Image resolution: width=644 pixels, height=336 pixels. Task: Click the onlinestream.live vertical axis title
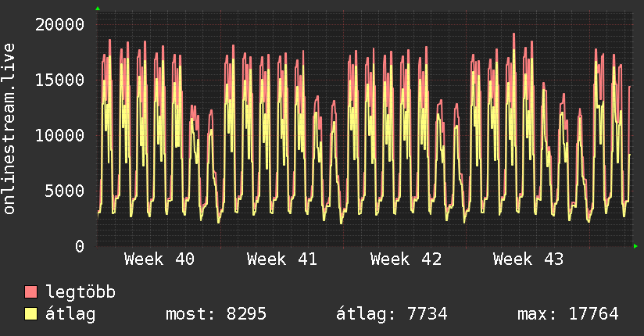(x=9, y=129)
